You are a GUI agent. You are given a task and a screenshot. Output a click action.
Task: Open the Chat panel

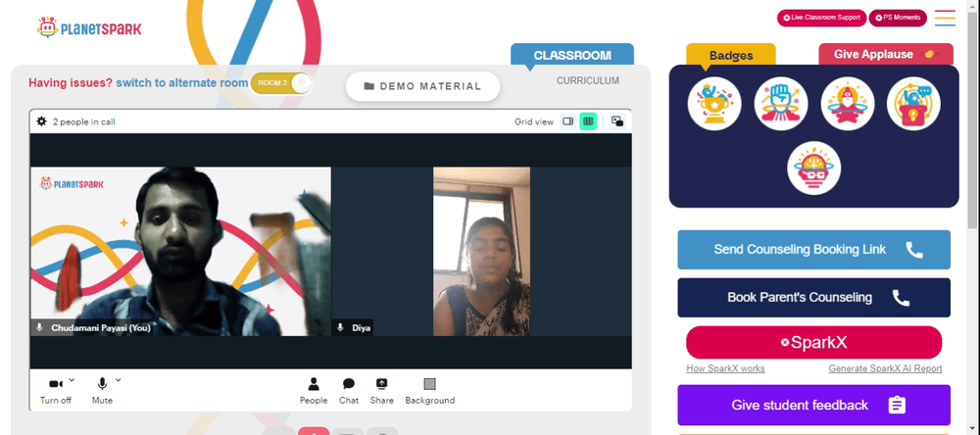[349, 391]
